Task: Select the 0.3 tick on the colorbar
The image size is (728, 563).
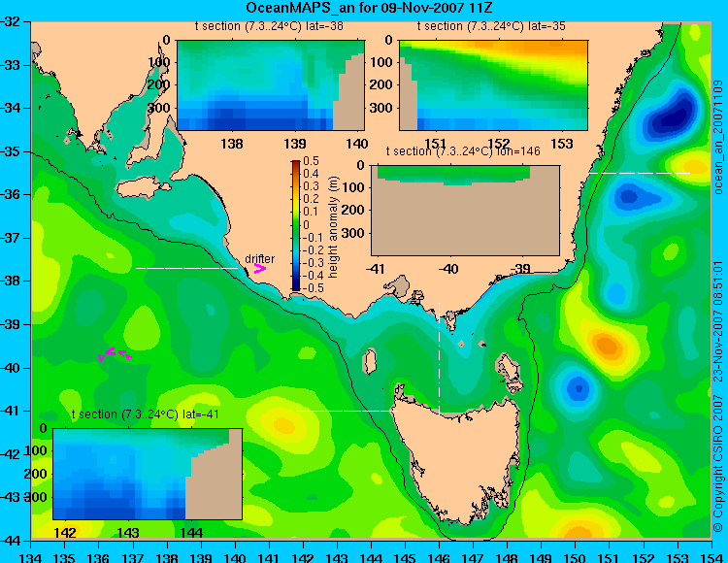Action: [x=311, y=186]
